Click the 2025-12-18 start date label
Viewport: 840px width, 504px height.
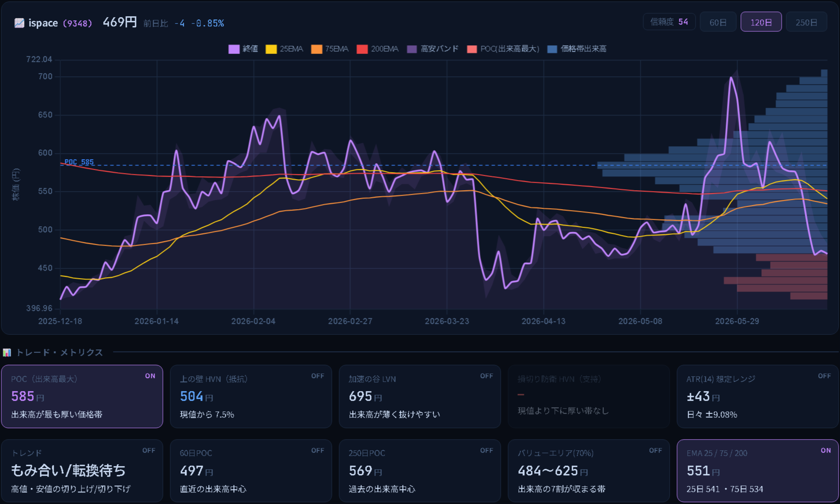tap(60, 321)
